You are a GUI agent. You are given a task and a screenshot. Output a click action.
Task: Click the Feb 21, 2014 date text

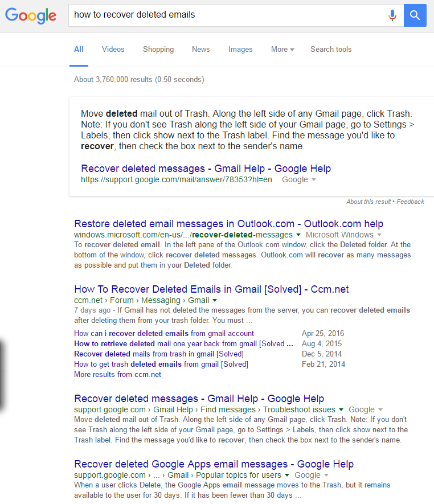pos(324,364)
